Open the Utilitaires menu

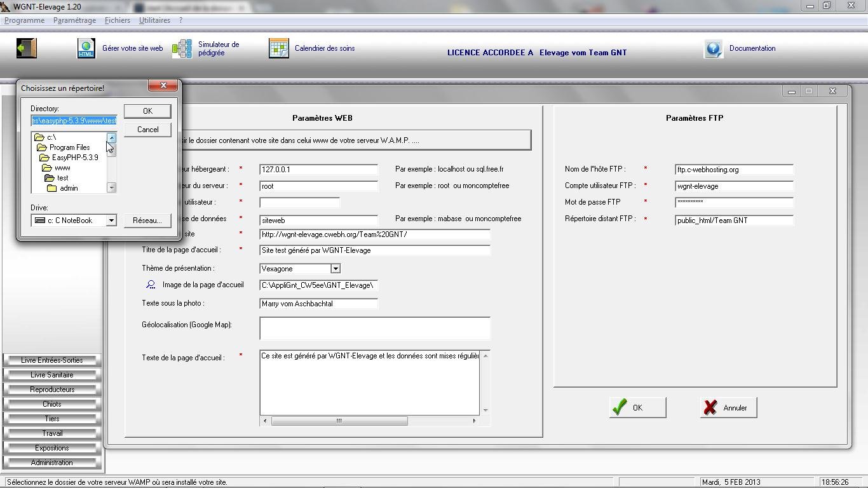point(154,20)
